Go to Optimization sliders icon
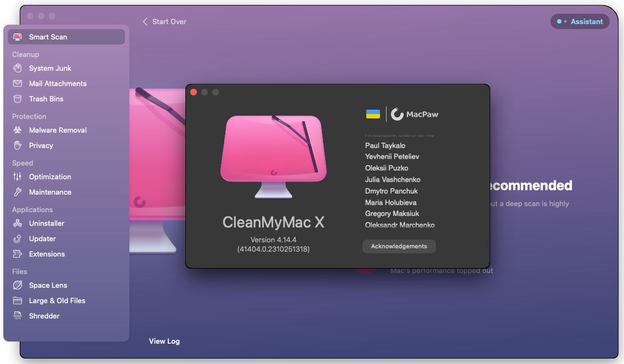 pyautogui.click(x=18, y=177)
